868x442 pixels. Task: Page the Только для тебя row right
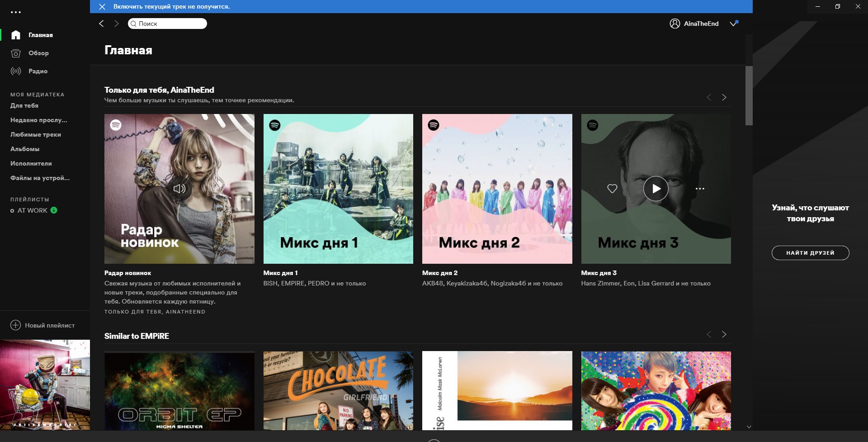click(724, 97)
